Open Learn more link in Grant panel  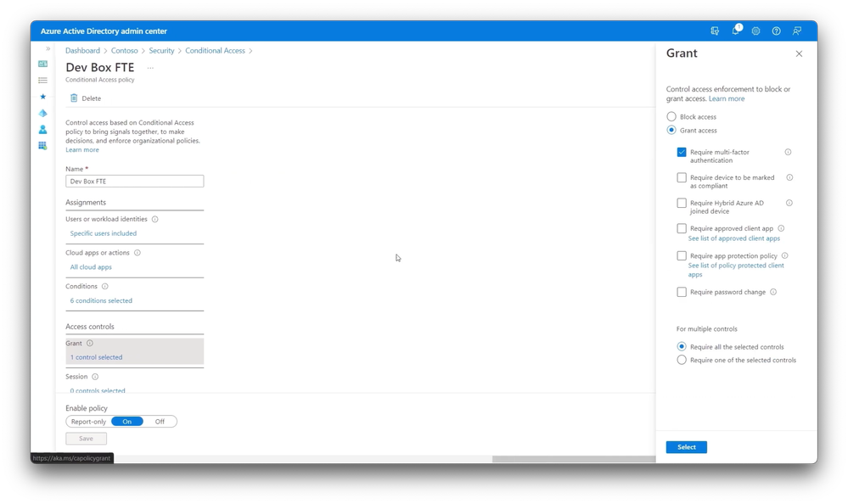coord(727,98)
